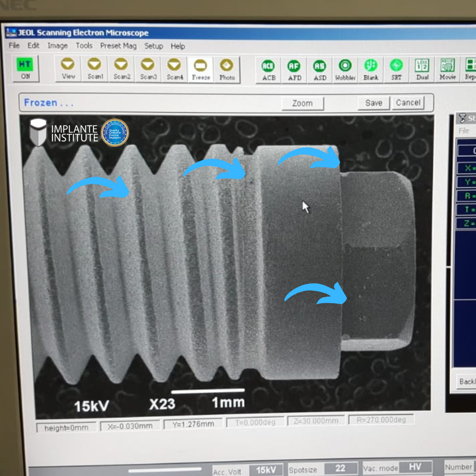Open the Preset Mag menu
The image size is (476, 476).
pyautogui.click(x=118, y=46)
